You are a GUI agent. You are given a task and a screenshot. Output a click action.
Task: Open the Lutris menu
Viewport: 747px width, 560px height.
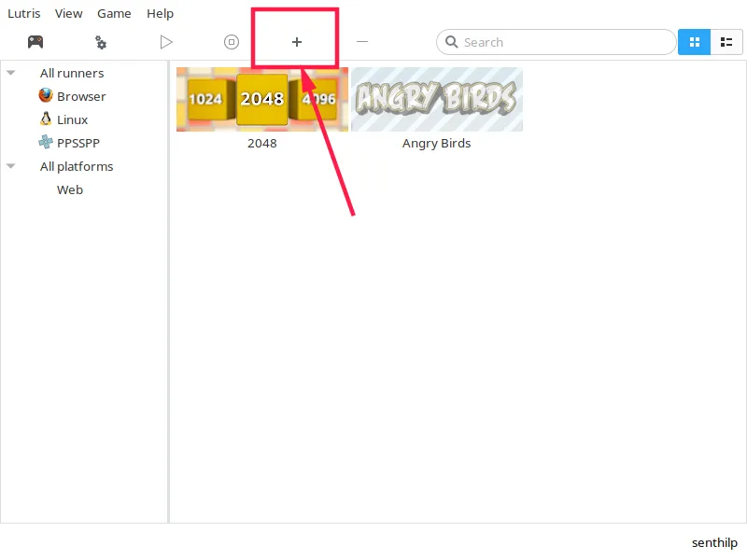[24, 13]
